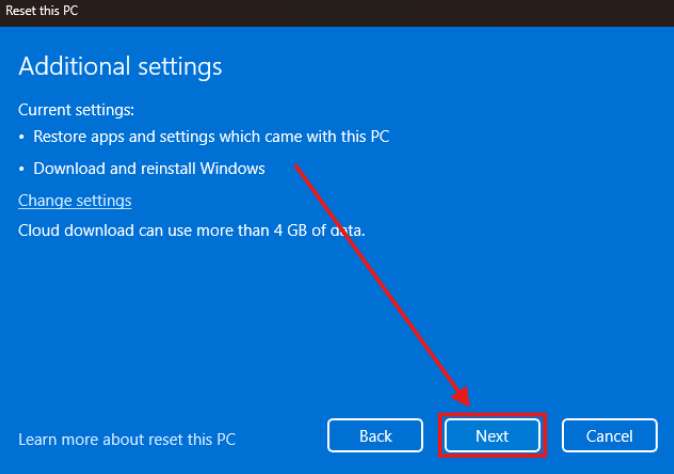Select the Restore apps and settings line

pos(211,136)
